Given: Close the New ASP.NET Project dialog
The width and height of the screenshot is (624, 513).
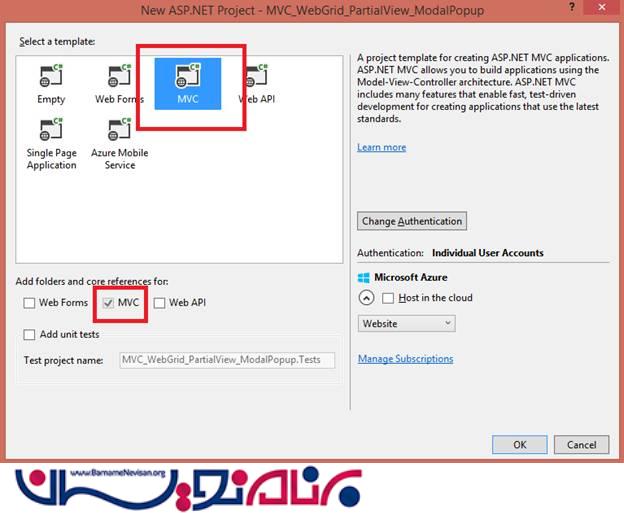Looking at the screenshot, I should (x=602, y=7).
